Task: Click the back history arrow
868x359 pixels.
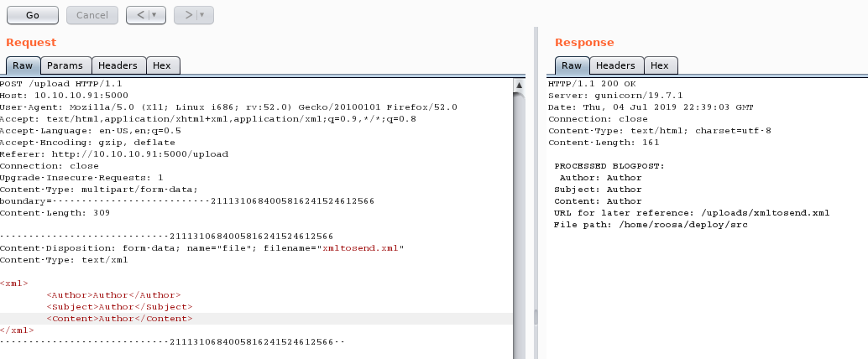Action: [140, 15]
